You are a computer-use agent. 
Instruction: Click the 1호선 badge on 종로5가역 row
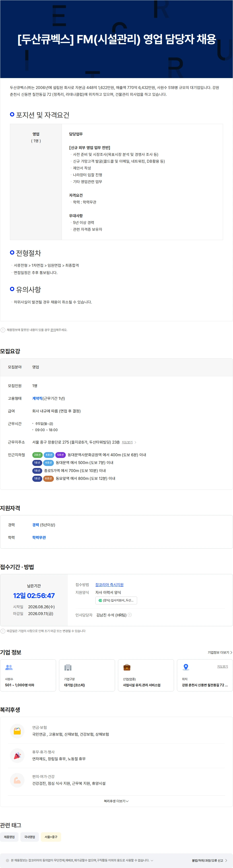pyautogui.click(x=37, y=471)
